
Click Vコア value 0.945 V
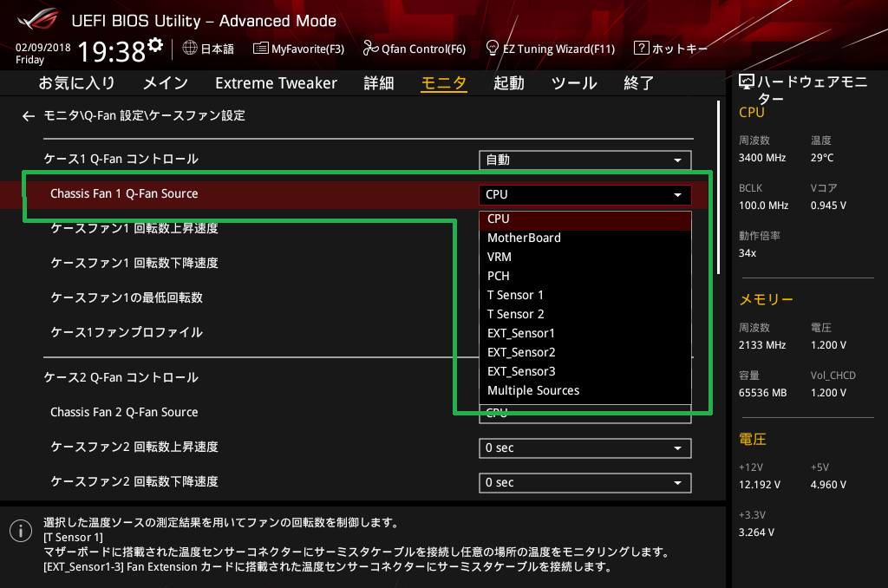point(828,206)
